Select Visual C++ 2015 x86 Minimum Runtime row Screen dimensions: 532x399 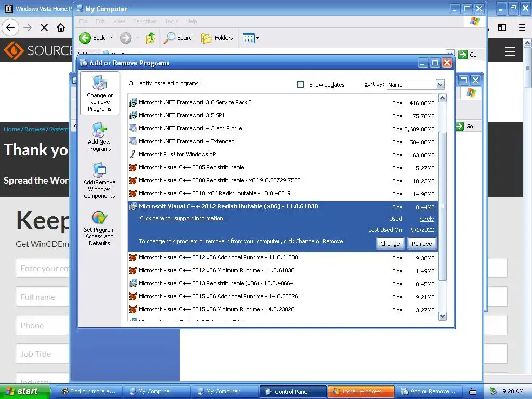tap(283, 310)
